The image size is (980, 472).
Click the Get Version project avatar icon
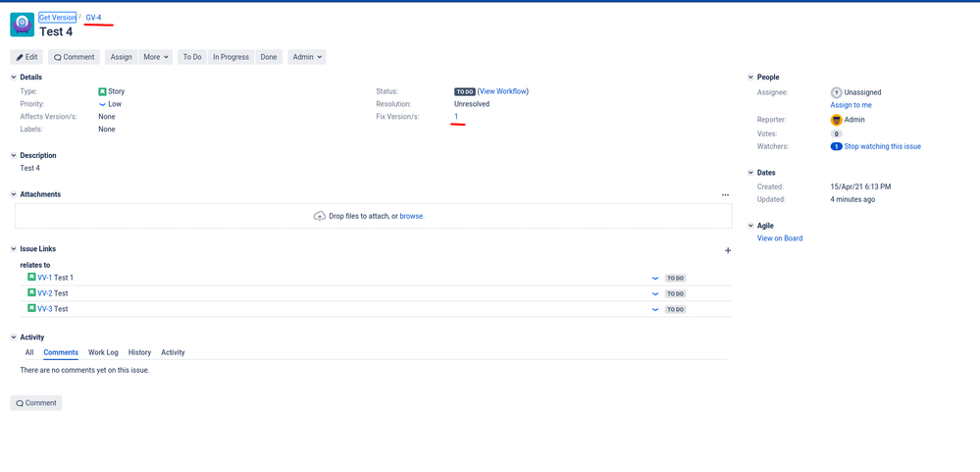click(22, 25)
